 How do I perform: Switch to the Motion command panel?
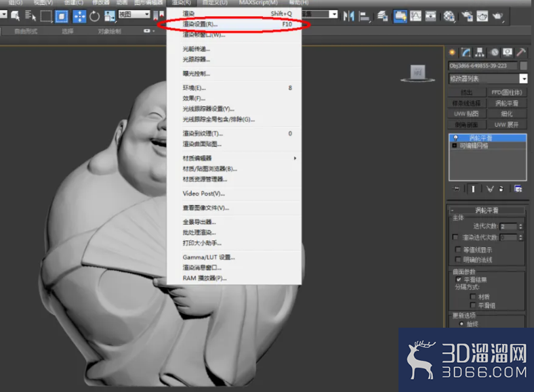tap(495, 52)
